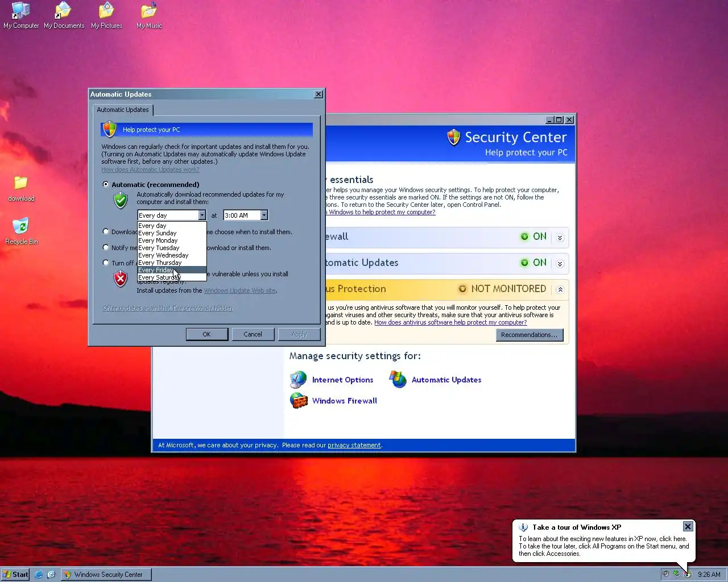Choose Every Saturday in the list
This screenshot has width=728, height=582.
(x=172, y=277)
